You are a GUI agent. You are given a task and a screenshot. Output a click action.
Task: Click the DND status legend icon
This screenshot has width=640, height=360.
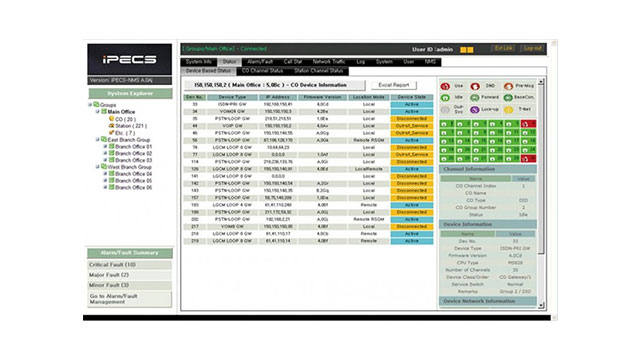point(475,86)
